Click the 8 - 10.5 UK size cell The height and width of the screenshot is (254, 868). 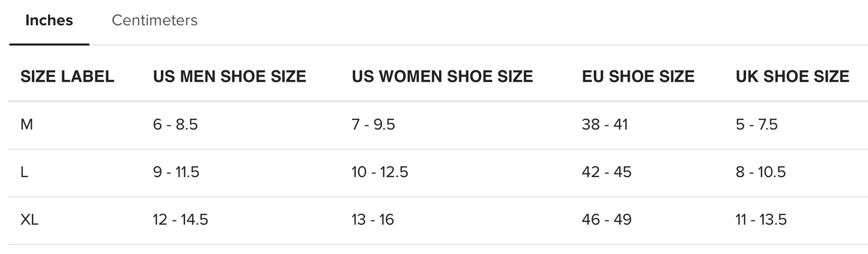[x=760, y=172]
